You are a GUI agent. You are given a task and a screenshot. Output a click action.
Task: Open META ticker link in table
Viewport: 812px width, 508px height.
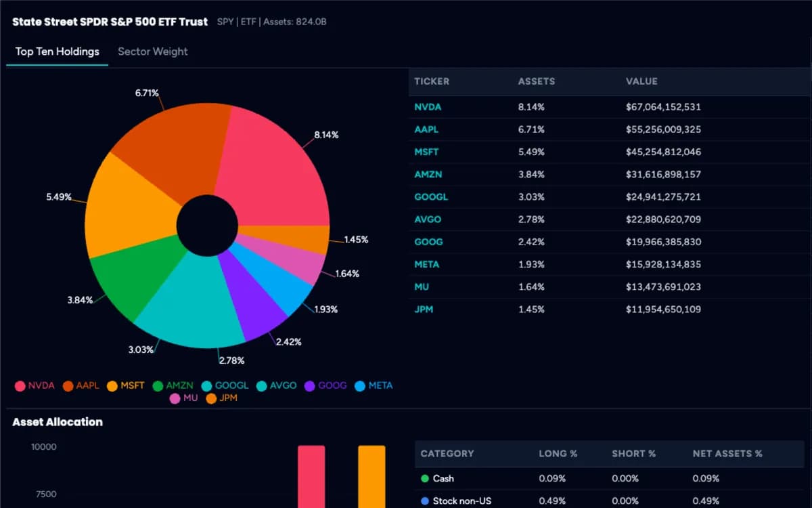click(427, 264)
